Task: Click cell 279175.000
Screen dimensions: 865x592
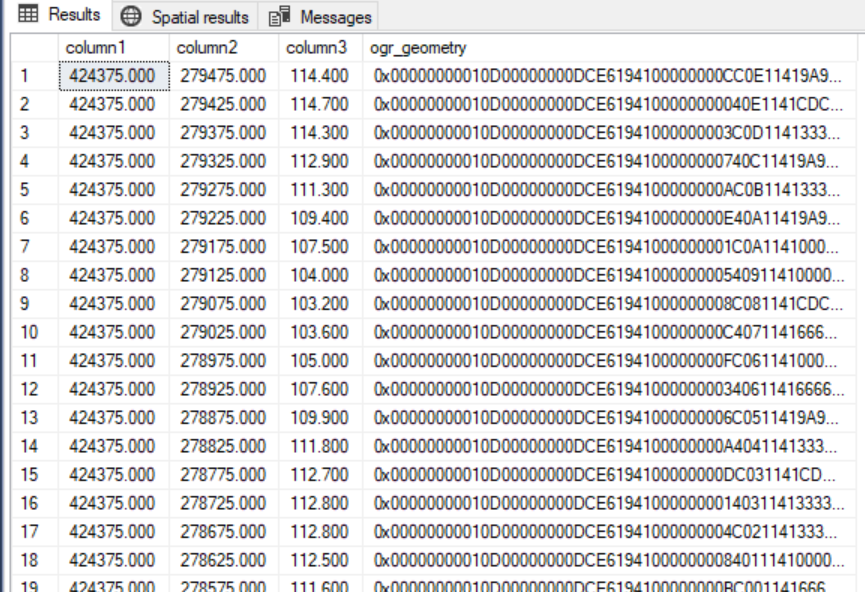Action: 224,247
